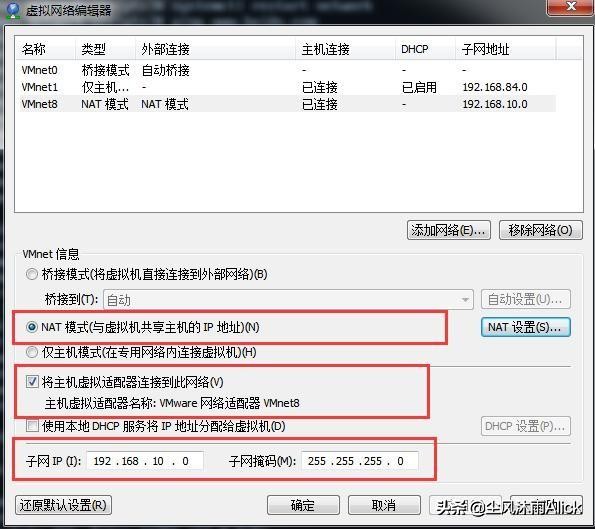Sort by the 子网地址 column header
This screenshot has width=595, height=529.
[506, 49]
